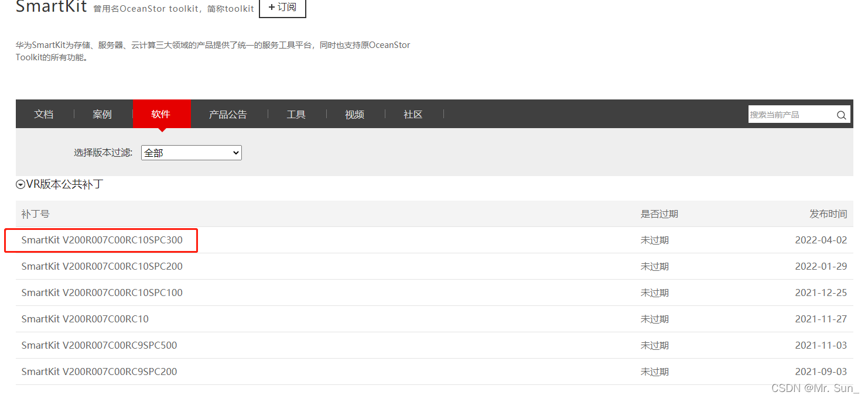
Task: Switch to the 文档 tab
Action: point(44,114)
